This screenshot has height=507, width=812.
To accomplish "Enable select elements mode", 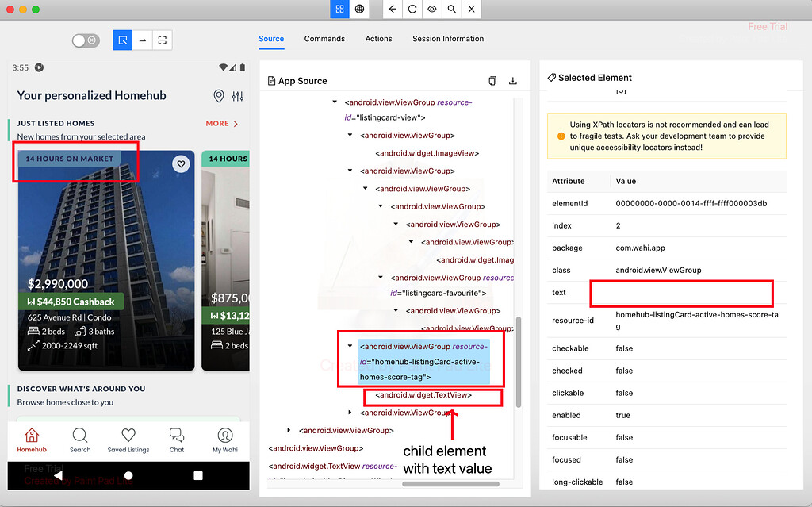I will click(x=124, y=40).
